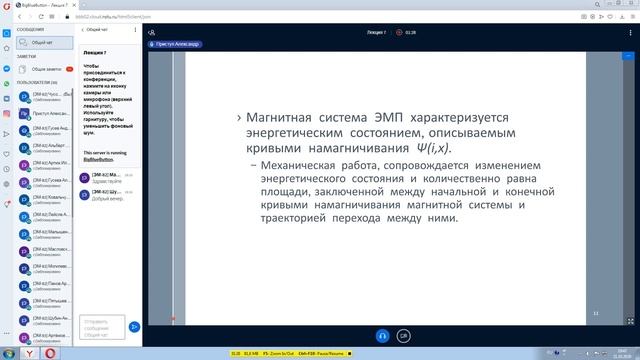This screenshot has height=360, width=640.
Task: Open downloads icon in browser toolbar
Action: pos(622,17)
